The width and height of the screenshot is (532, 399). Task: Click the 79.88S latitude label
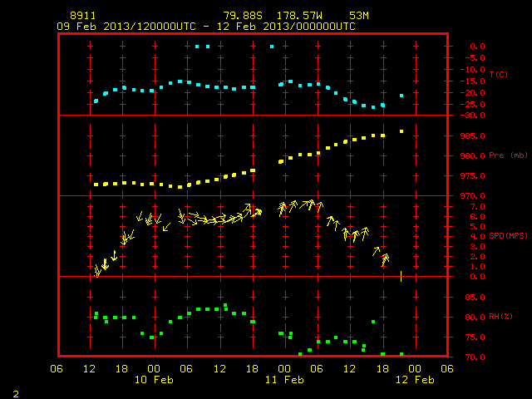[243, 16]
